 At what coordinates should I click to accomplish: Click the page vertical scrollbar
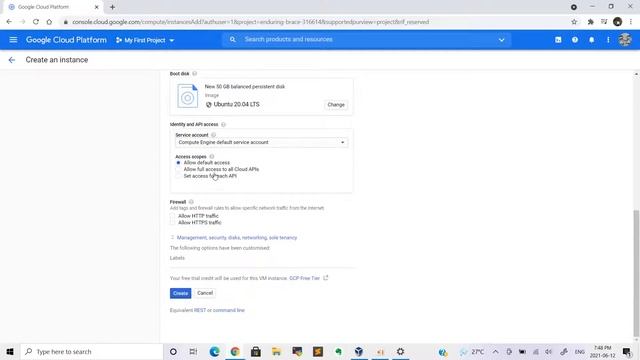click(x=636, y=273)
